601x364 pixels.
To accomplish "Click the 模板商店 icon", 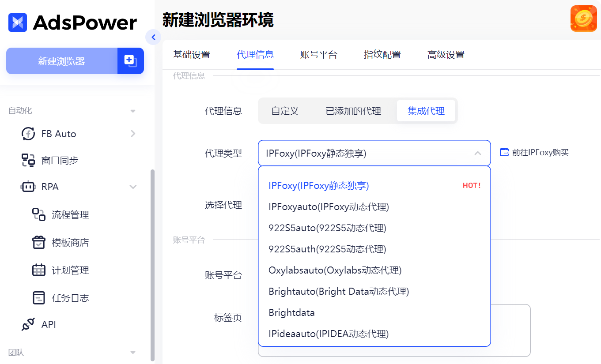I will (39, 242).
